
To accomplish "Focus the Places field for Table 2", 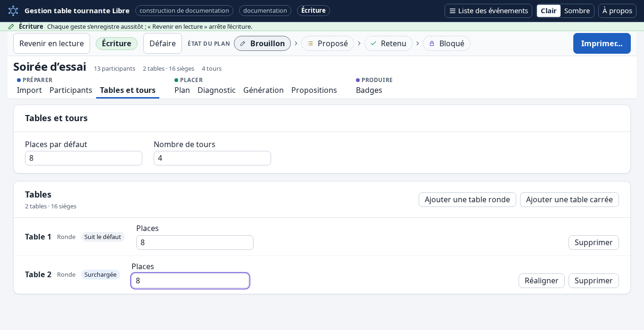I will pos(190,280).
